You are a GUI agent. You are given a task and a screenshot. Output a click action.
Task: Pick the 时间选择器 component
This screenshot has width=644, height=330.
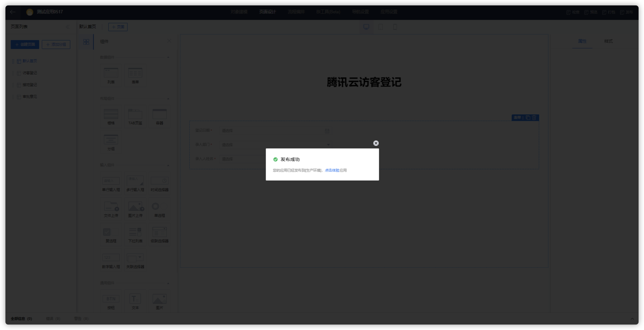[160, 183]
